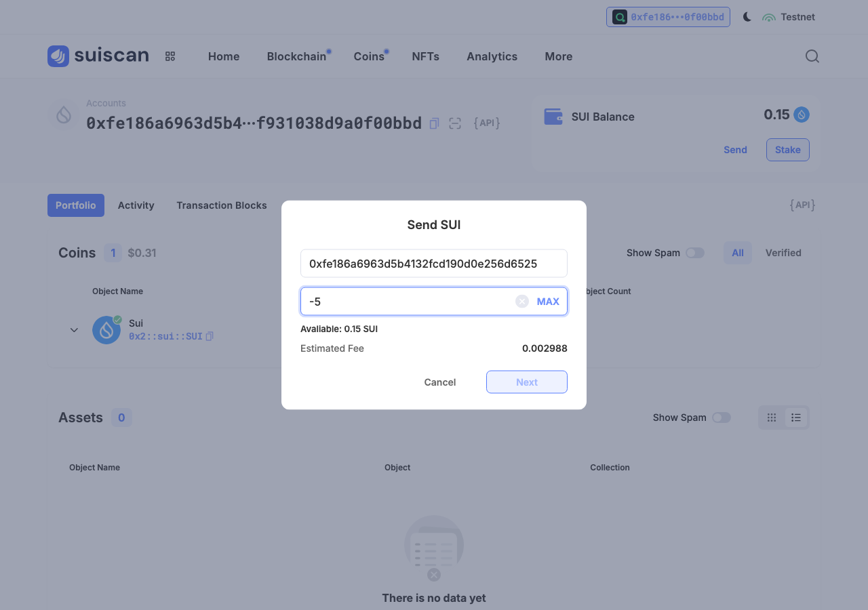Image resolution: width=868 pixels, height=610 pixels.
Task: Open the search magnifier icon in the header
Action: (x=812, y=56)
